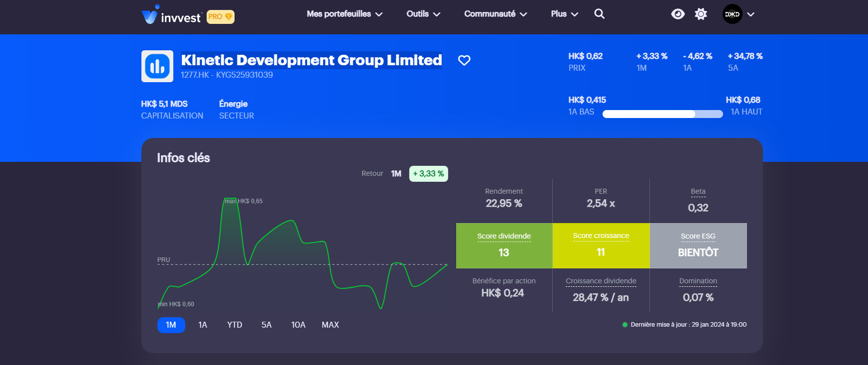This screenshot has width=868, height=365.
Task: Click the HK$ 5,1 MDS capitalisation value
Action: tap(164, 104)
